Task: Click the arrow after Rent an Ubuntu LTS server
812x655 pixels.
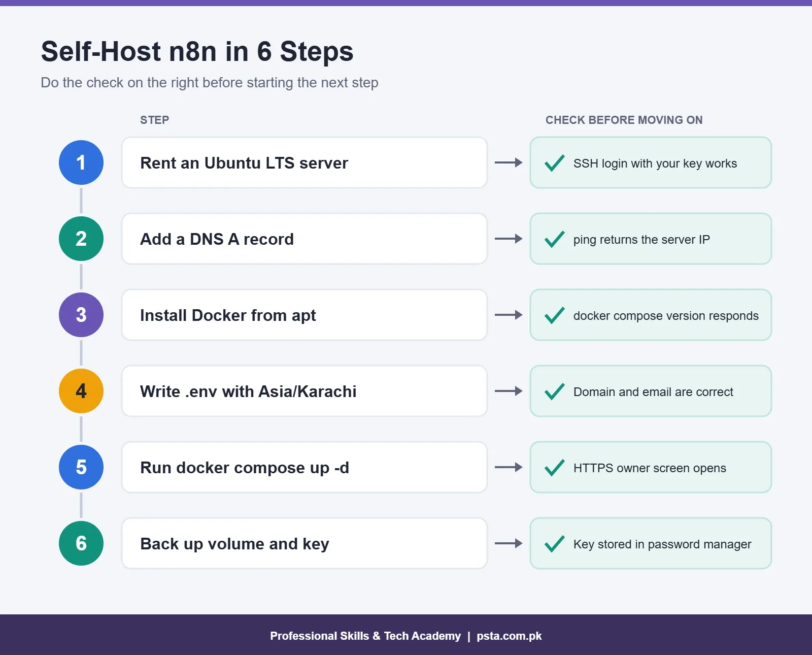Action: point(509,162)
